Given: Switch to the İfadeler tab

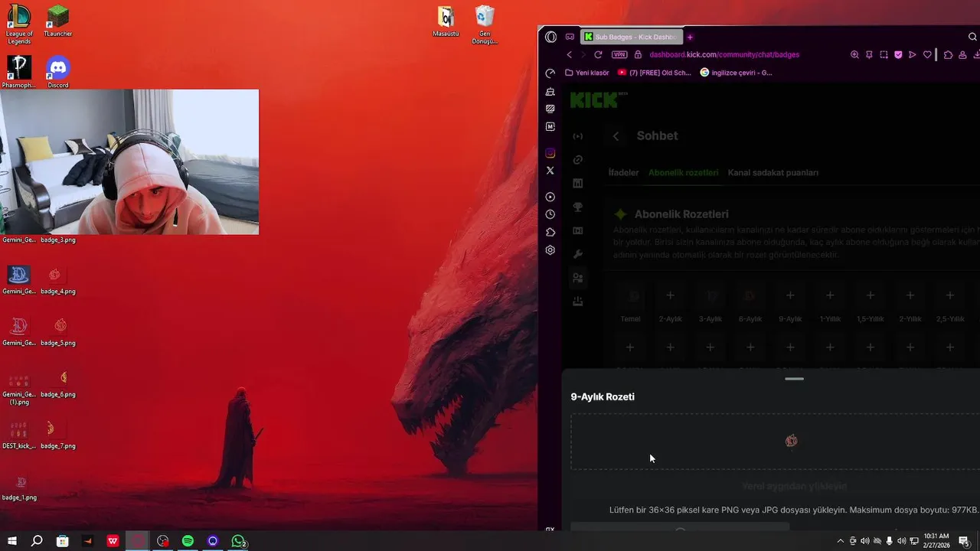Looking at the screenshot, I should click(x=623, y=173).
